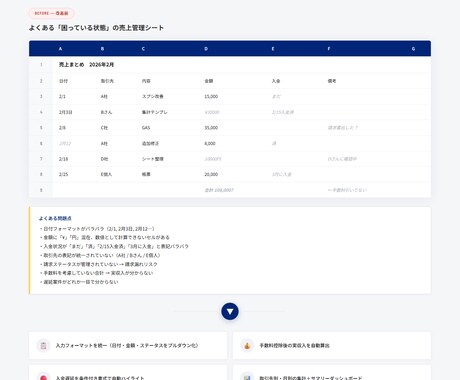
Task: Click the BEFORE badge at the top
Action: pyautogui.click(x=51, y=13)
